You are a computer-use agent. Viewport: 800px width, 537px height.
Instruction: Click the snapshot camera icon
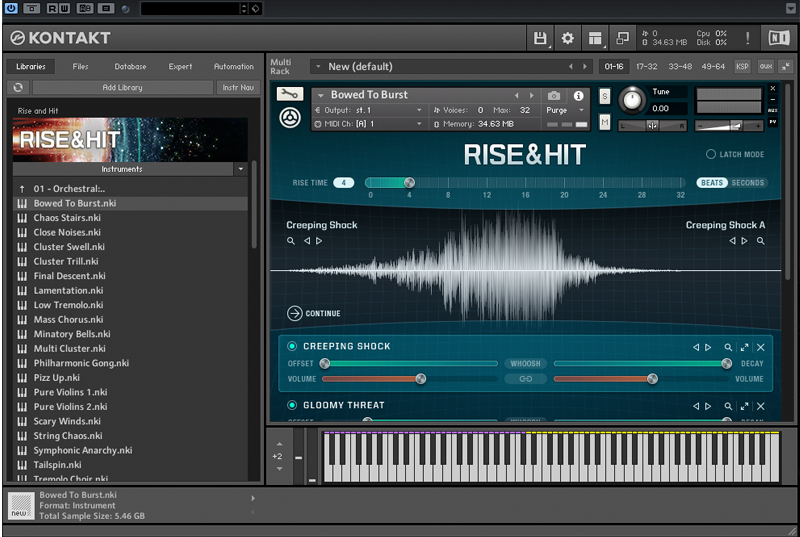(x=554, y=95)
